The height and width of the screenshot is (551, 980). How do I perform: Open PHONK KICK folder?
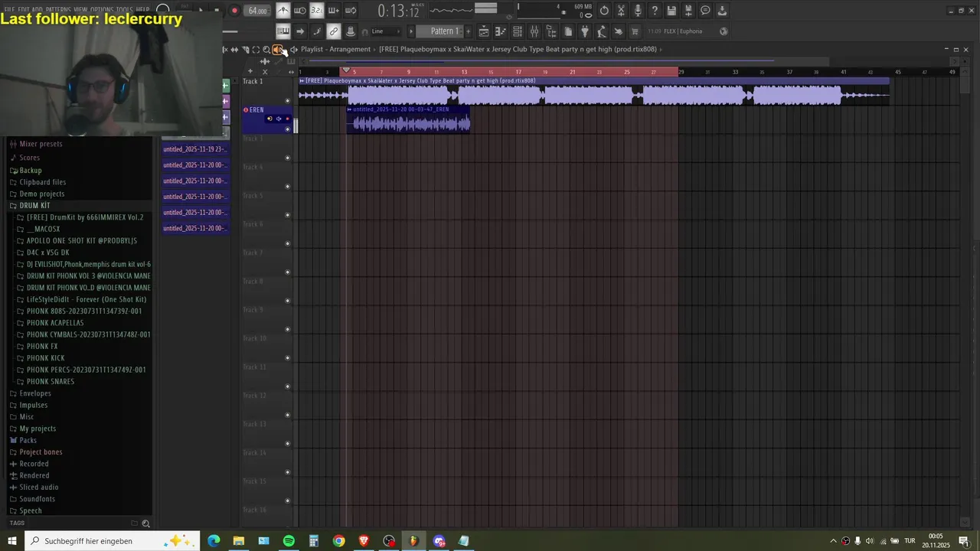(x=45, y=358)
